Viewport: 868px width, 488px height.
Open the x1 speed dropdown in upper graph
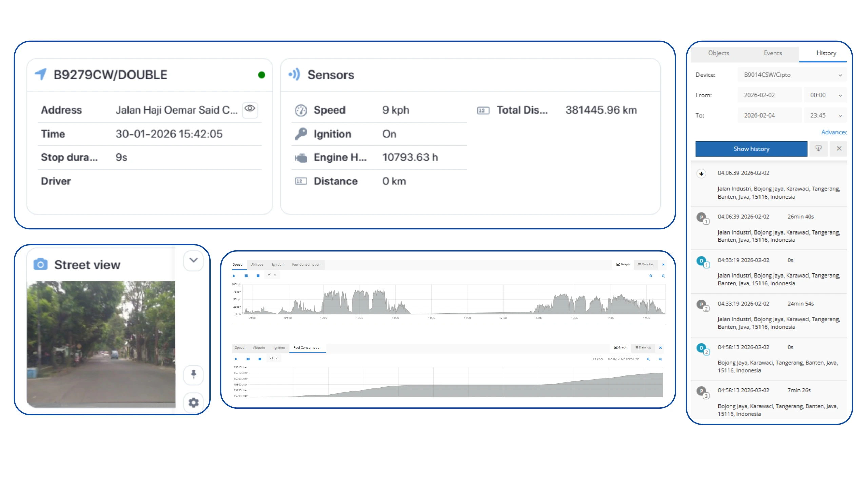tap(272, 275)
